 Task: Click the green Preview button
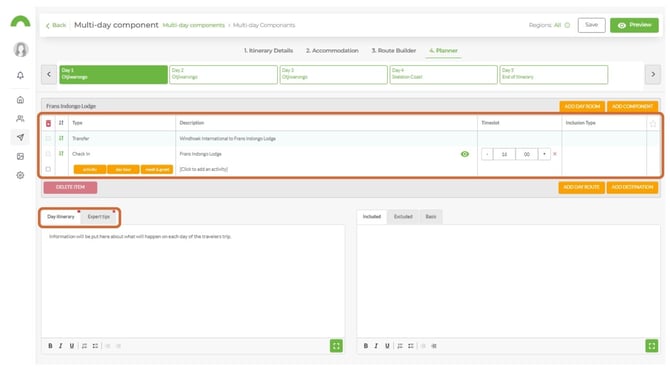(x=634, y=25)
